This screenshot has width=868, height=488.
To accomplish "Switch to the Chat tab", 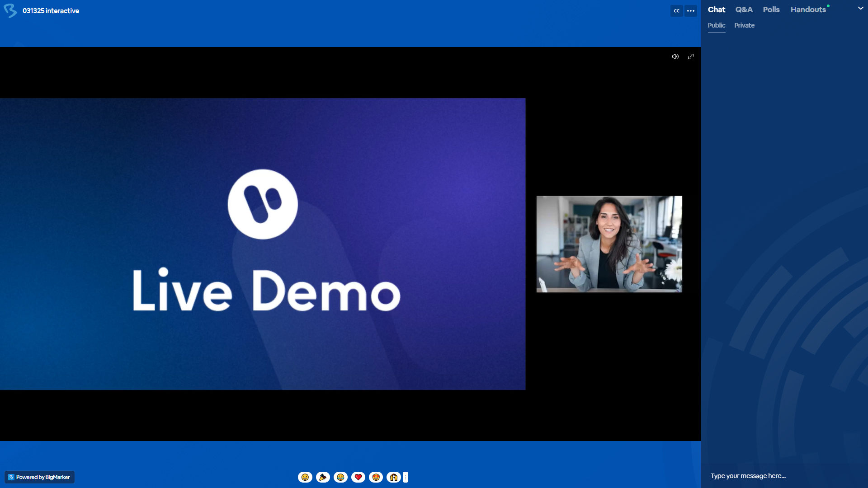I will [x=716, y=9].
